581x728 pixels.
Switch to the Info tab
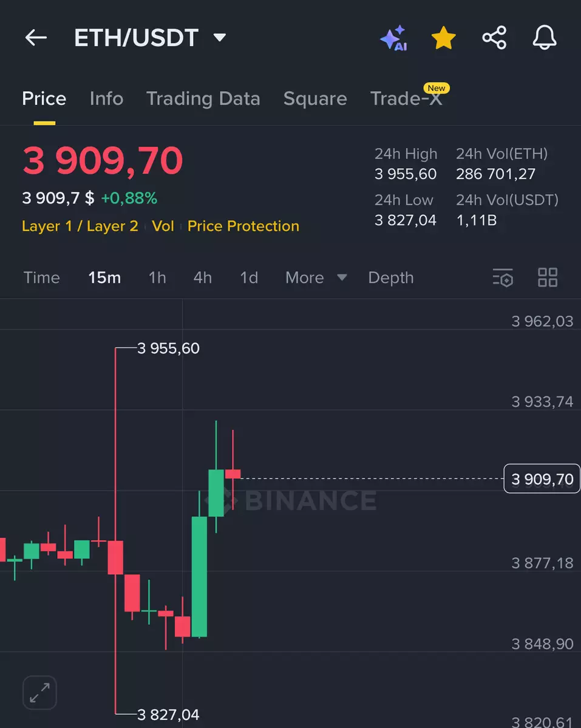pyautogui.click(x=106, y=99)
